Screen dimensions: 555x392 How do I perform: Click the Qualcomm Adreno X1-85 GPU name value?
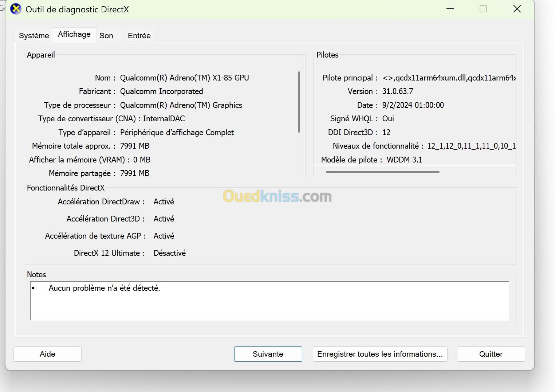[x=184, y=78]
